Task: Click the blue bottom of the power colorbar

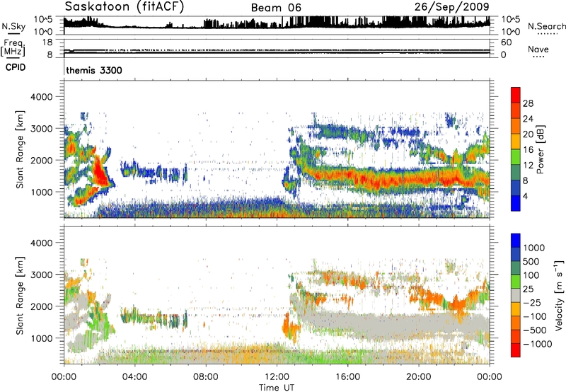Action: [x=516, y=203]
